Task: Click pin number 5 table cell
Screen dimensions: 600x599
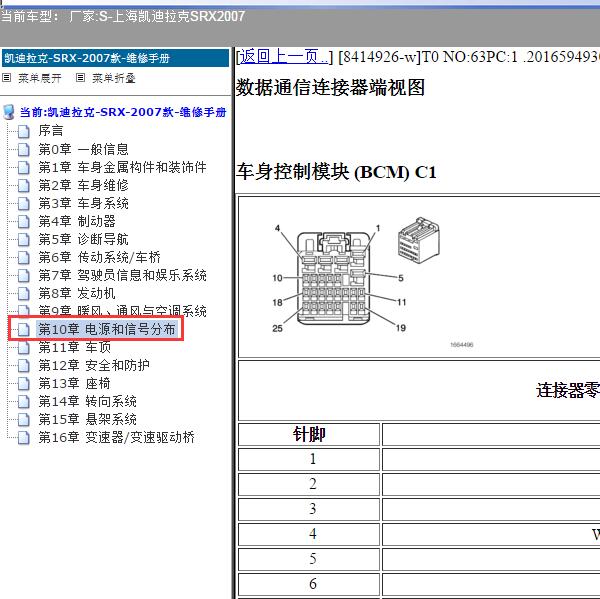Action: tap(309, 559)
